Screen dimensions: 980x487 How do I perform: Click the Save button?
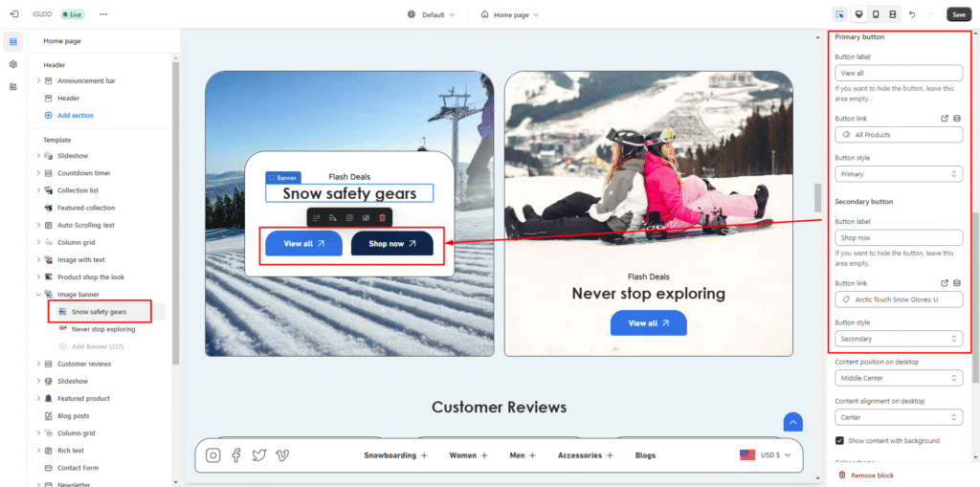pos(958,14)
